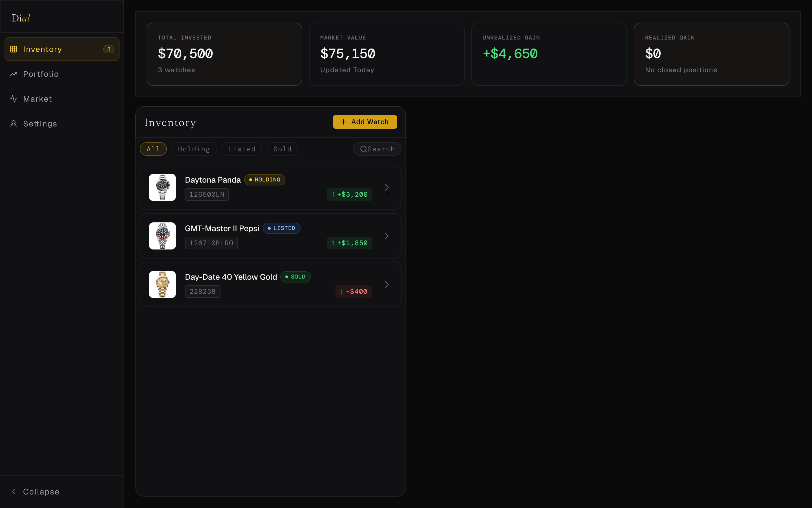
Task: Click the +$1,850 gain chip
Action: pos(350,243)
